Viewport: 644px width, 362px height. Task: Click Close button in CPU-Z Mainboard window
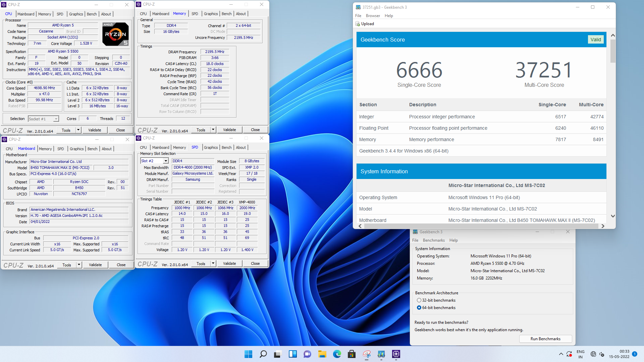tap(121, 265)
